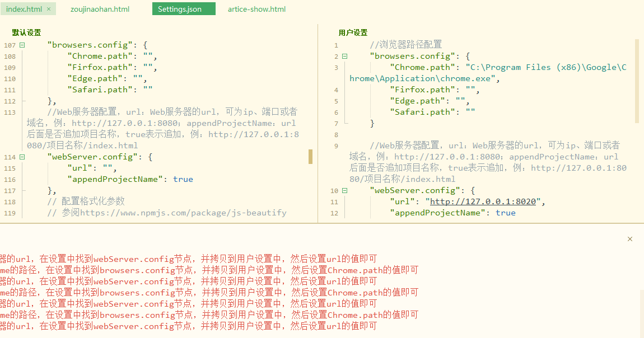Viewport: 644px width, 338px height.
Task: Switch to the index.html tab
Action: click(x=24, y=9)
